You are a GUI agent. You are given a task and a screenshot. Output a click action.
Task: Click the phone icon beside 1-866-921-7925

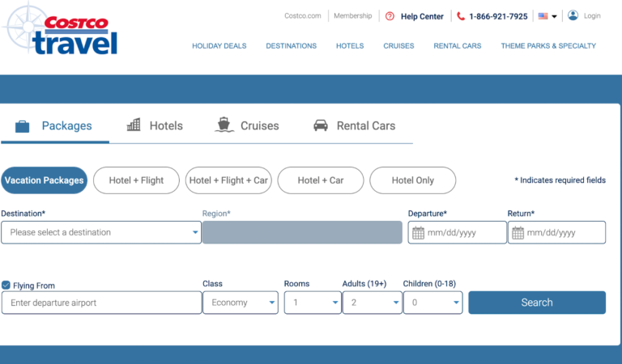pos(461,16)
